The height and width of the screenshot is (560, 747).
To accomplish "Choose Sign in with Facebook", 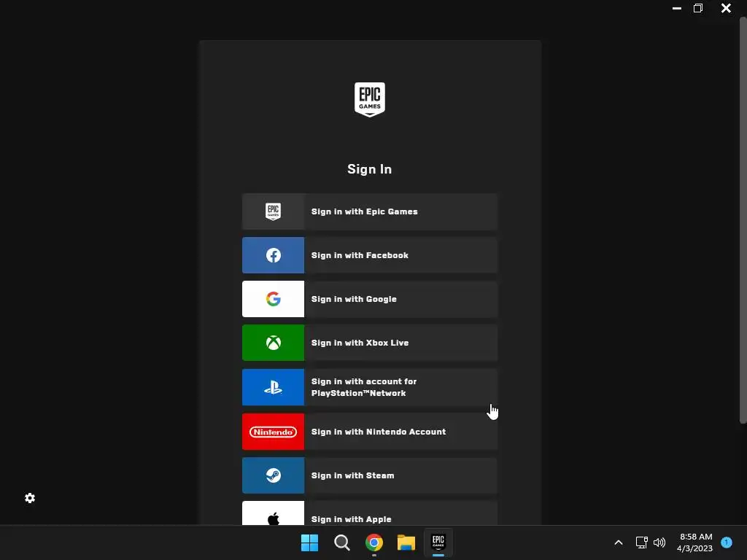I will coord(370,255).
